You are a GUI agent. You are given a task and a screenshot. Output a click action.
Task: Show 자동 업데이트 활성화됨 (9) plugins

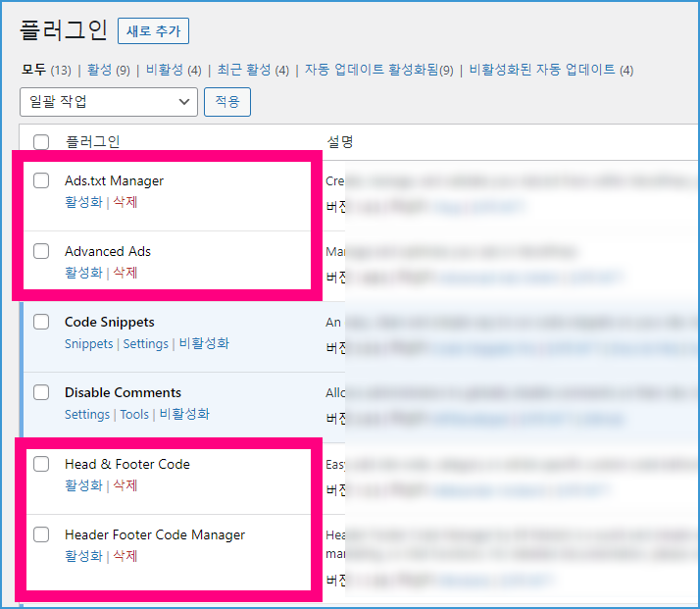point(379,70)
